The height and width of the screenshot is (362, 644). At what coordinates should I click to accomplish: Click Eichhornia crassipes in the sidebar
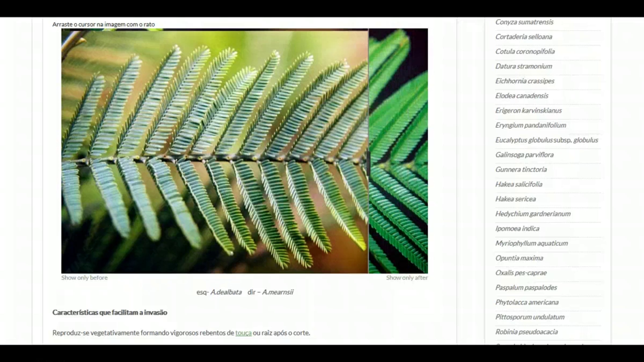point(525,81)
